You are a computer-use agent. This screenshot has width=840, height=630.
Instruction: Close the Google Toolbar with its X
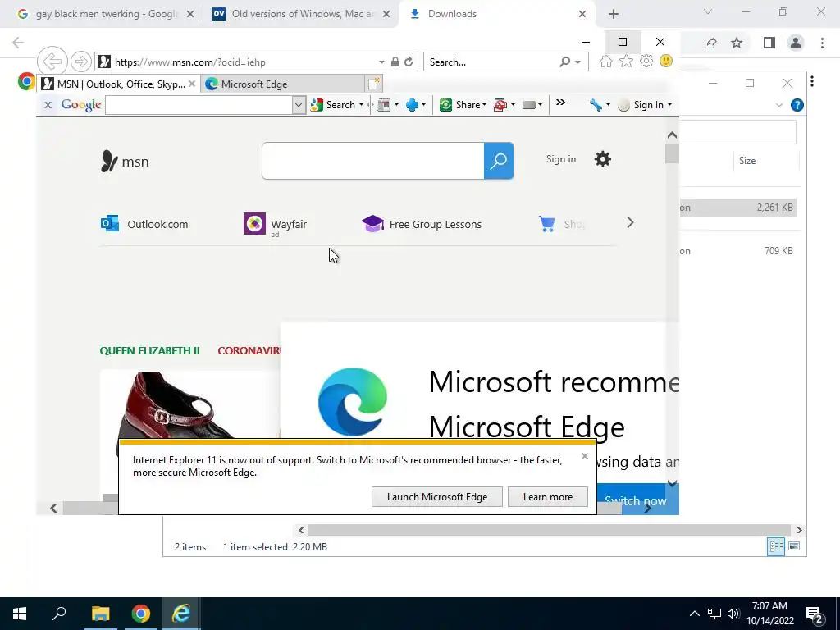pos(48,105)
